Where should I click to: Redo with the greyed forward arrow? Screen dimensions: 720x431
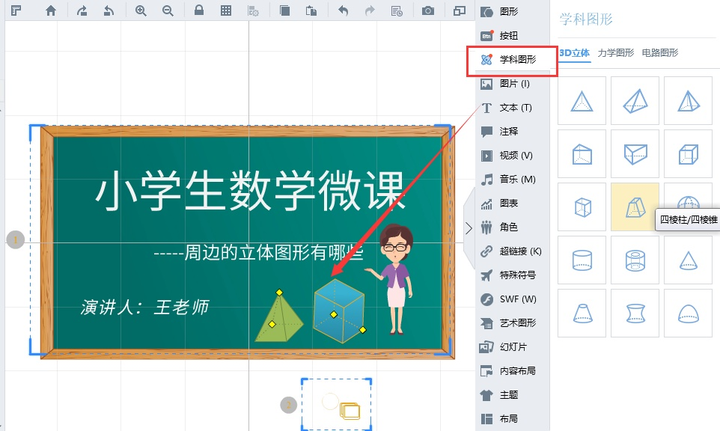[370, 11]
